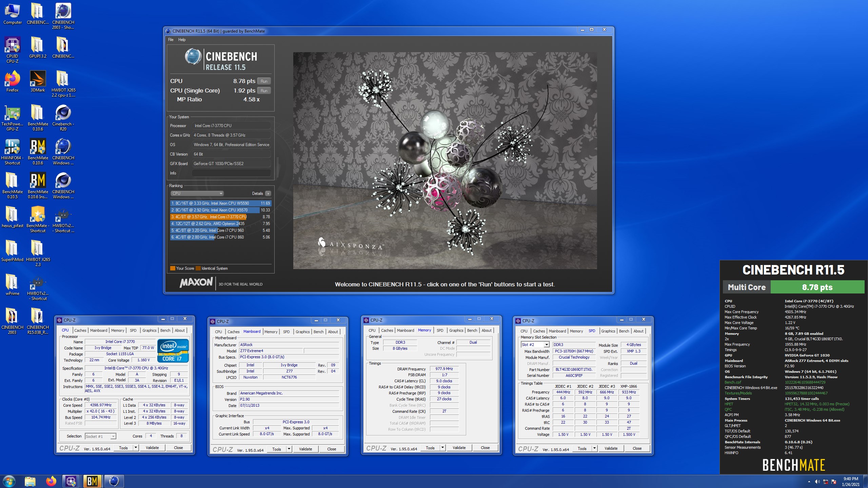The height and width of the screenshot is (488, 868).
Task: Switch to Bench tab in first CPU-Z window
Action: (165, 330)
